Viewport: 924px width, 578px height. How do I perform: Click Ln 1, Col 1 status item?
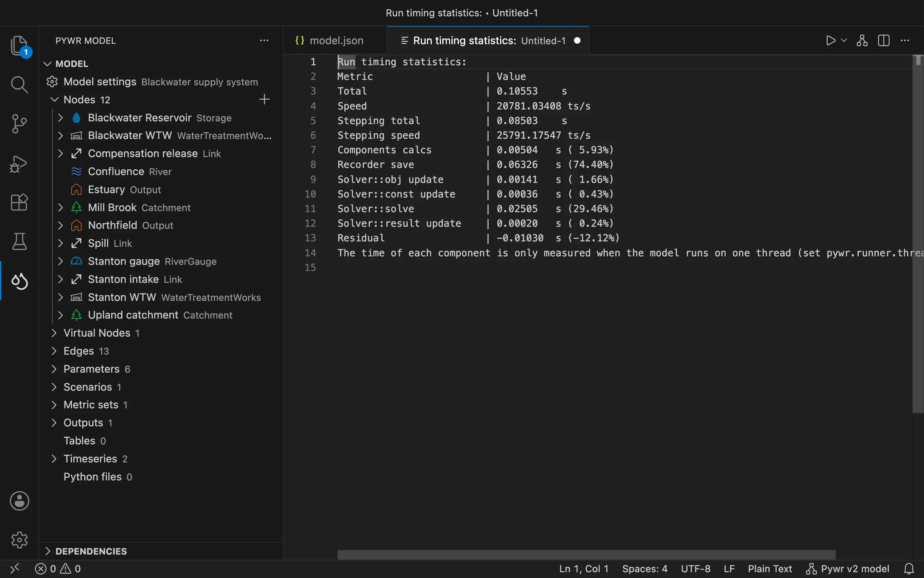584,569
